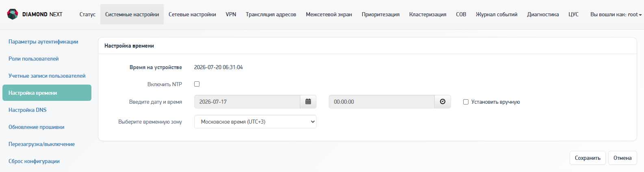The image size is (644, 172).
Task: Go to Межсетевой экран section
Action: 329,14
